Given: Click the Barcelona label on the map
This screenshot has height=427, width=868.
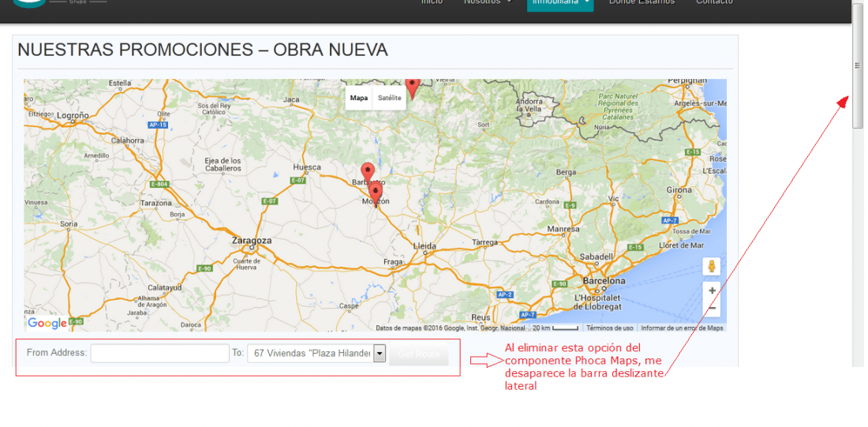Looking at the screenshot, I should 604,281.
